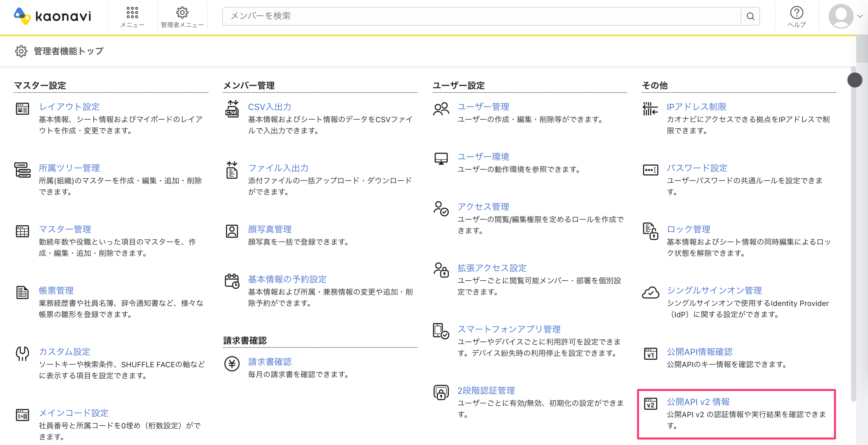The height and width of the screenshot is (445, 868).
Task: Click the 請求書確認 yen icon
Action: click(x=232, y=364)
